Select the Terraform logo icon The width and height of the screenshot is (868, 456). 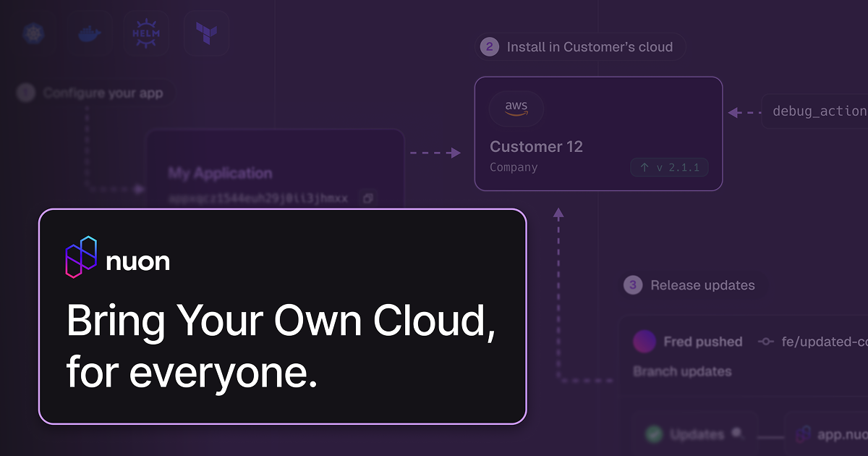[205, 33]
